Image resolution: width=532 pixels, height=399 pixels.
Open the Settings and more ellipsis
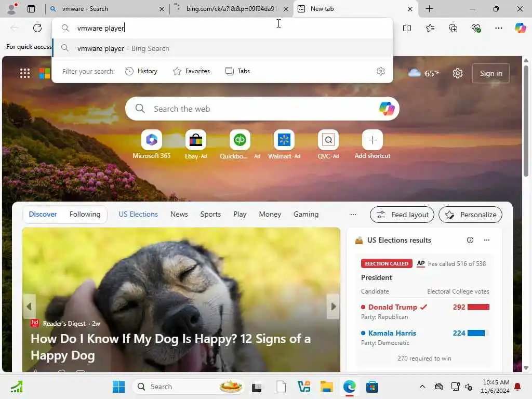click(x=498, y=28)
